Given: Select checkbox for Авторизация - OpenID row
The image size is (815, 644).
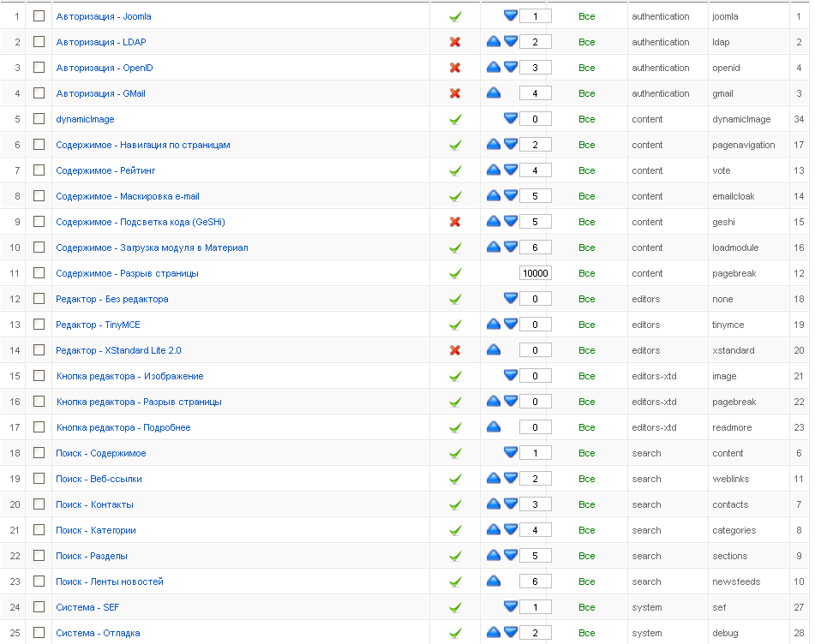Looking at the screenshot, I should (x=39, y=68).
